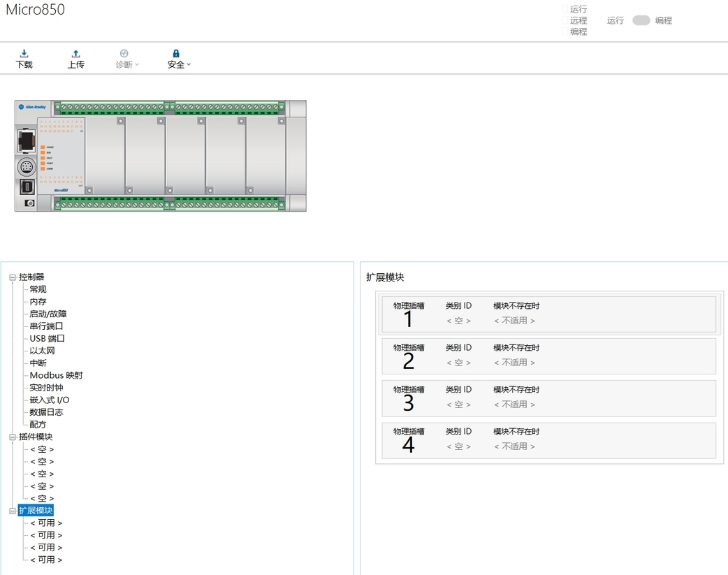Click the 上传 upload icon
This screenshot has height=575, width=728.
pos(76,53)
